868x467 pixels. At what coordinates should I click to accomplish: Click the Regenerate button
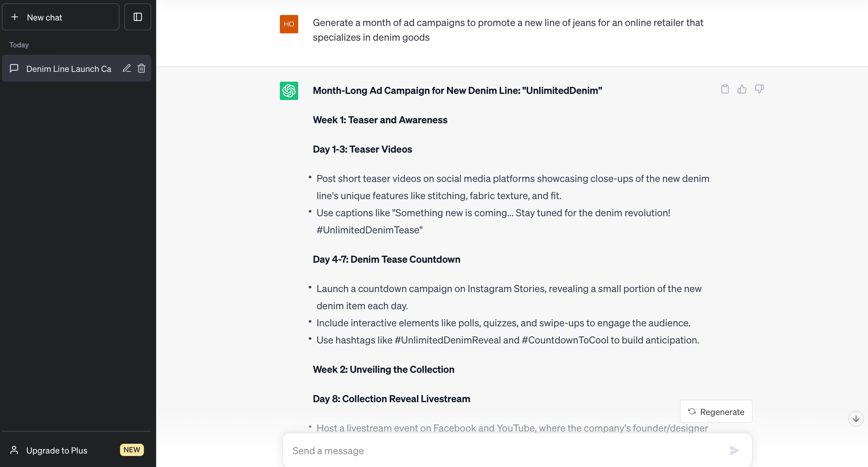(716, 411)
